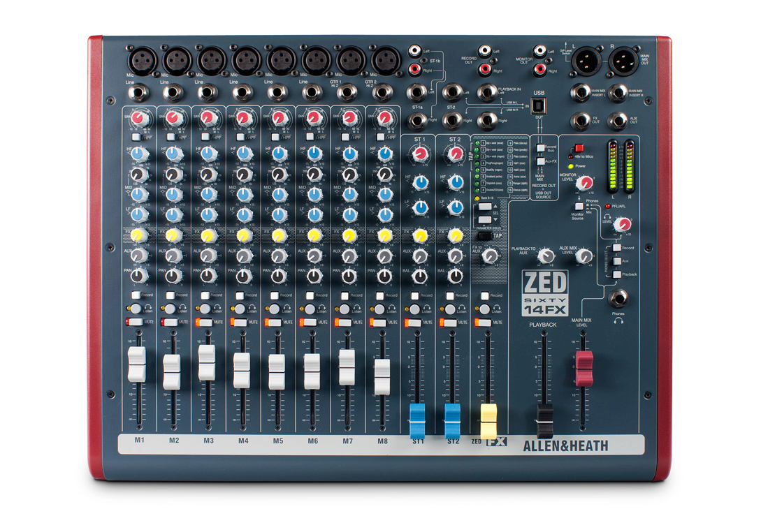Click the USB port socket
This screenshot has width=761, height=532.
point(539,105)
